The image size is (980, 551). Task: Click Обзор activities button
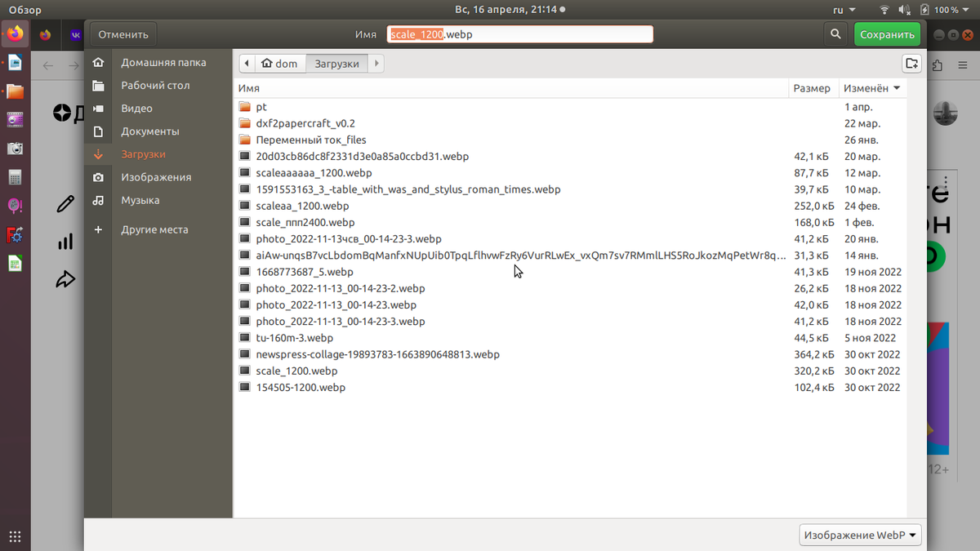coord(24,10)
